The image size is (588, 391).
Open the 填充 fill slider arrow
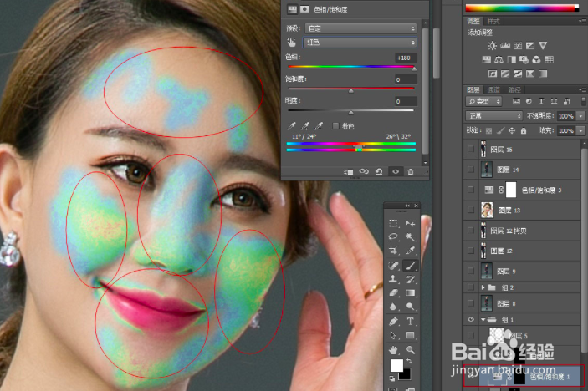point(580,130)
